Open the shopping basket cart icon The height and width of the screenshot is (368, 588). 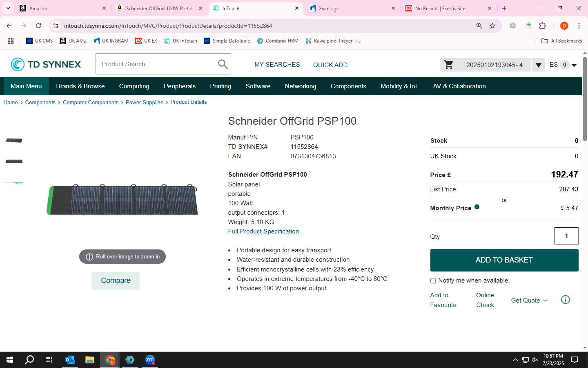pos(449,65)
